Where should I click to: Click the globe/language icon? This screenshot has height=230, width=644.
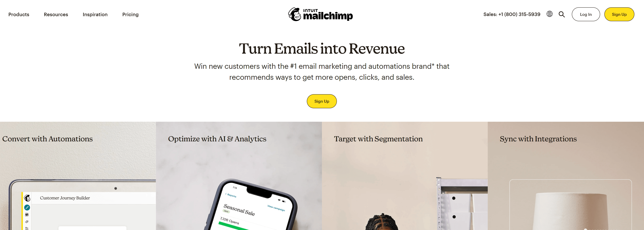pos(550,15)
